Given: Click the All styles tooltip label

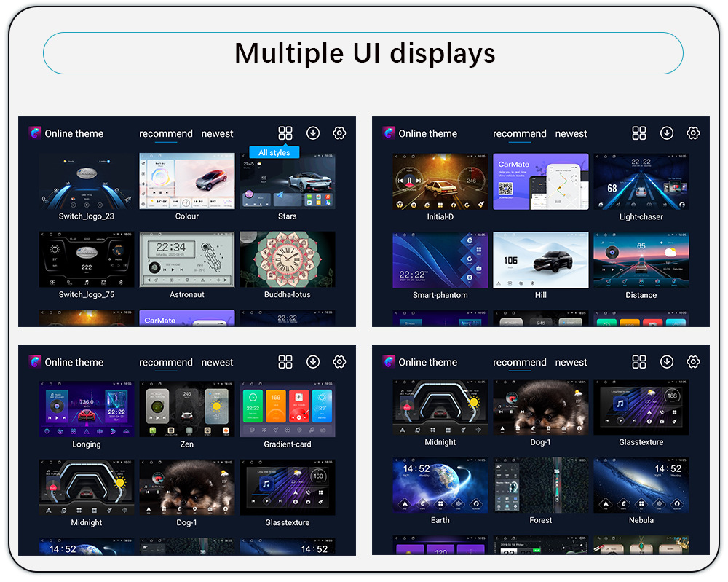Looking at the screenshot, I should coord(274,153).
